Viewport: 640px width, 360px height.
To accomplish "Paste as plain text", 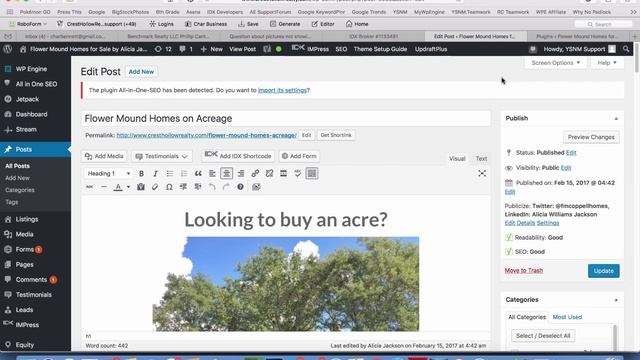I will [141, 187].
